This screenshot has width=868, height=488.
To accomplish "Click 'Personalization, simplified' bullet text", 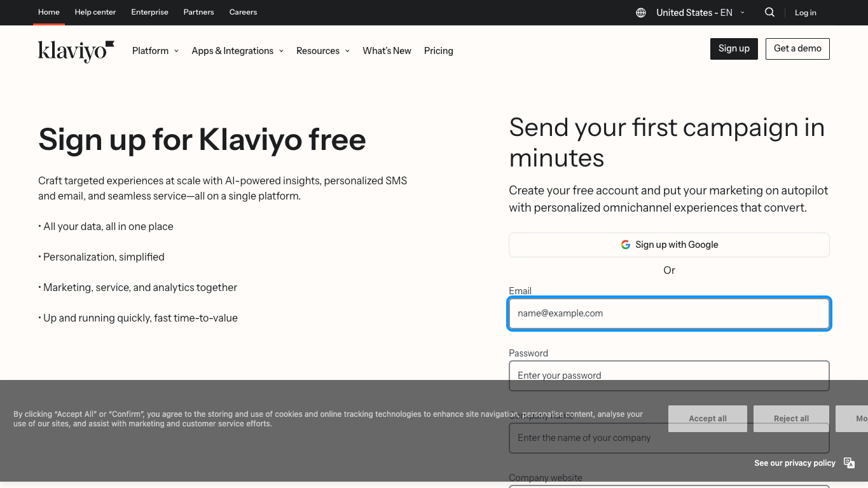I will tap(104, 257).
